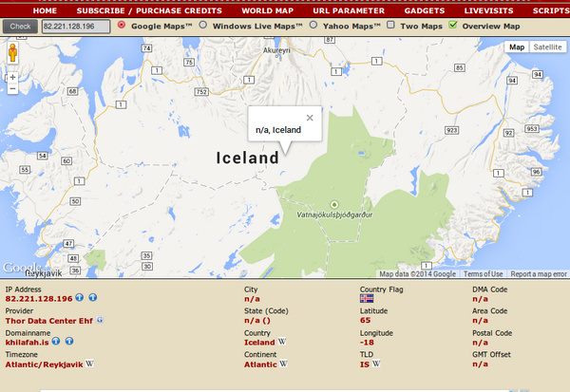Open the LIVEVISITS menu item

pyautogui.click(x=488, y=10)
